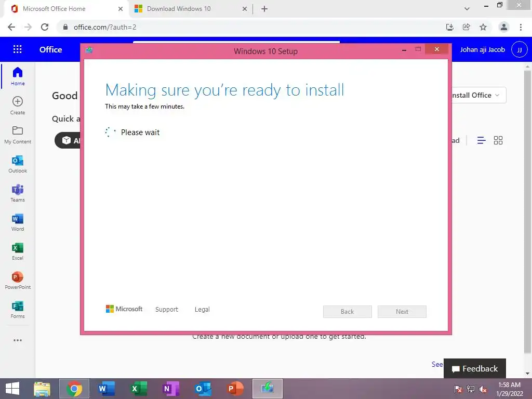Open Windows Start button
Image resolution: width=532 pixels, height=399 pixels.
[x=12, y=389]
